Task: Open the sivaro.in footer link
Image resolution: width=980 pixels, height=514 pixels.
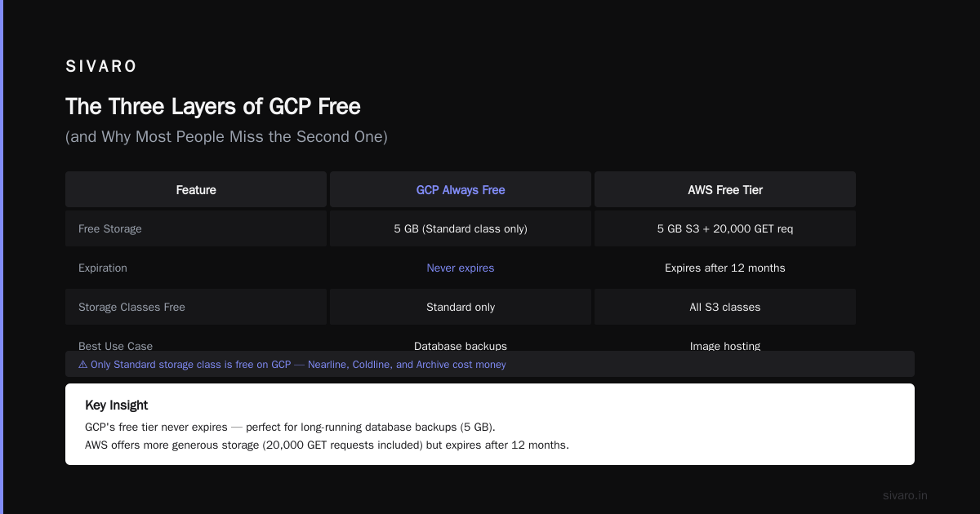Action: pyautogui.click(x=906, y=495)
